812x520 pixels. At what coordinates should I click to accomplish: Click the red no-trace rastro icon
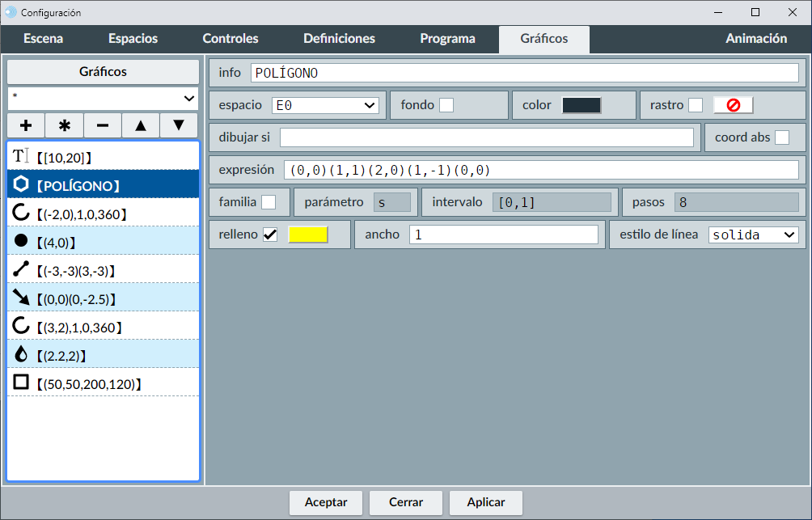coord(733,105)
